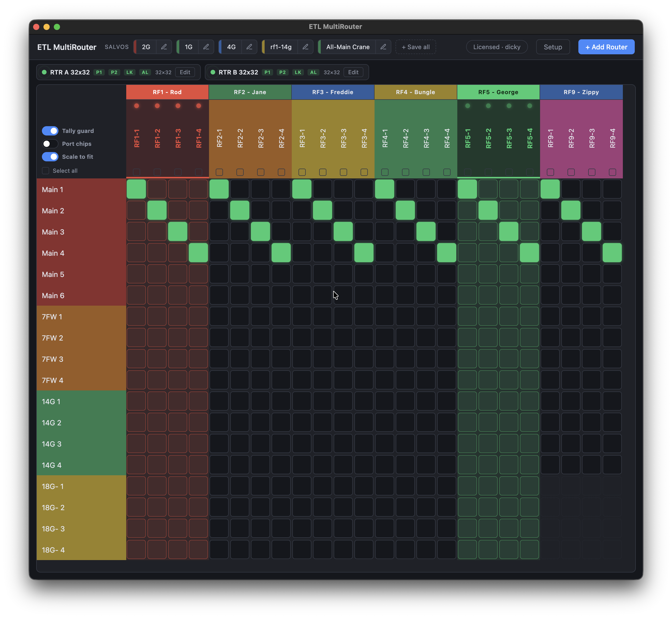Click the AL badge on RTR B
Image resolution: width=672 pixels, height=618 pixels.
[x=313, y=72]
